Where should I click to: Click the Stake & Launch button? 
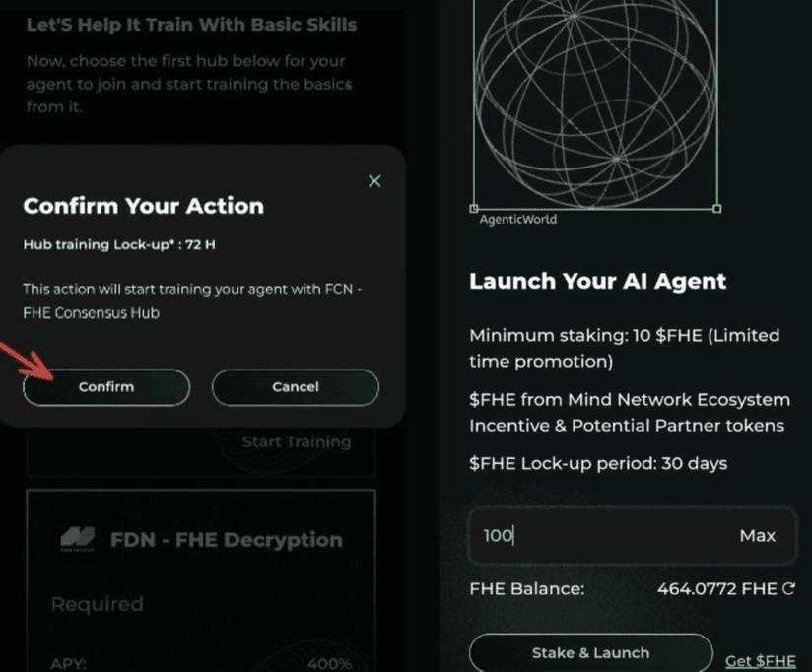[591, 653]
